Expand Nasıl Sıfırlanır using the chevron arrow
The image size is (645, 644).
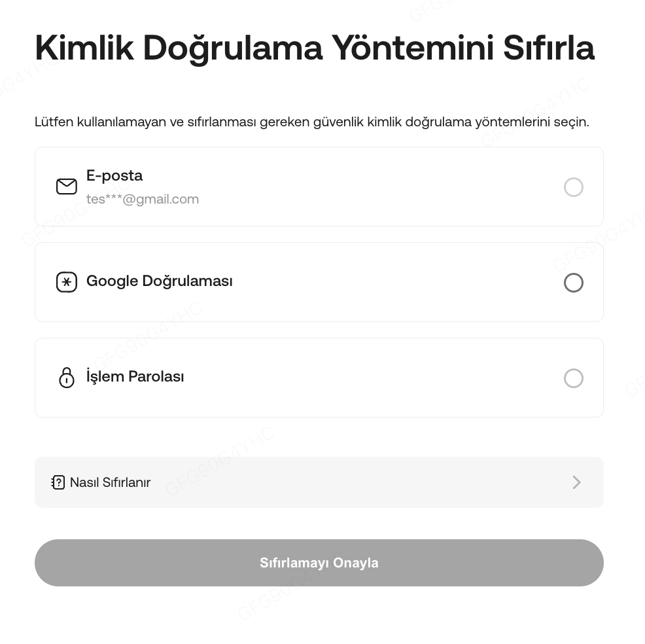click(576, 482)
